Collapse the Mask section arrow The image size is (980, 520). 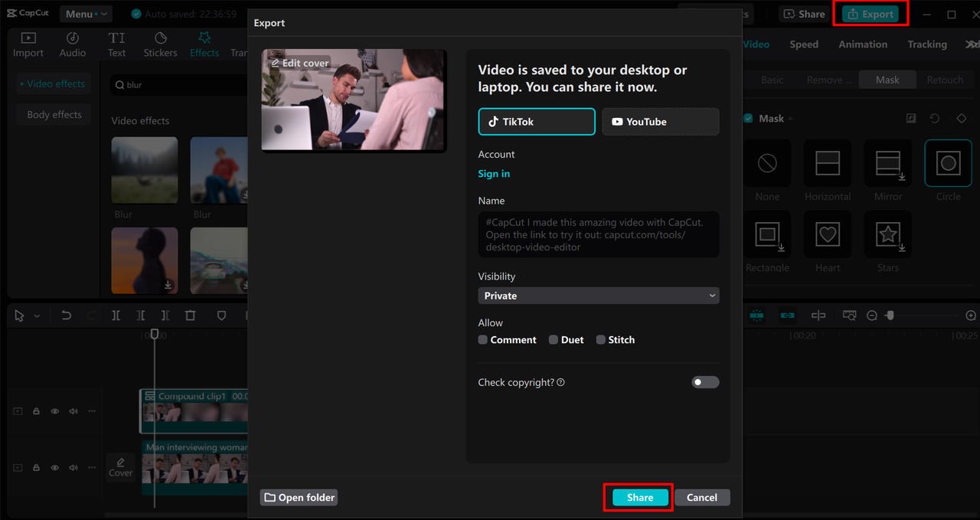point(791,119)
